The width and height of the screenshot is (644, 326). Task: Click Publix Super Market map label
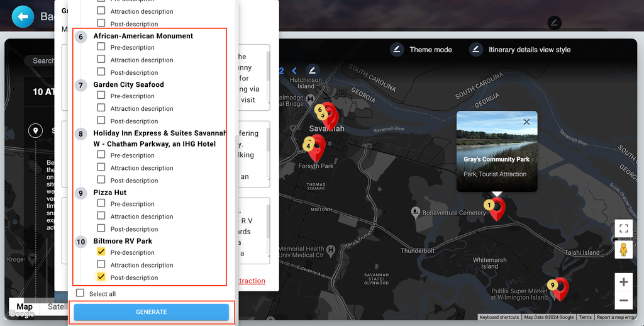pyautogui.click(x=519, y=294)
